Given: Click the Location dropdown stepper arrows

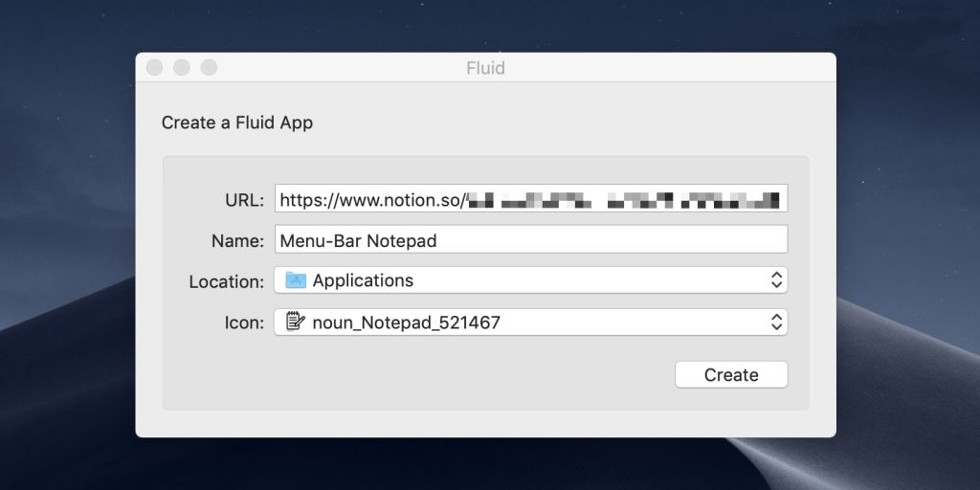Looking at the screenshot, I should [776, 280].
